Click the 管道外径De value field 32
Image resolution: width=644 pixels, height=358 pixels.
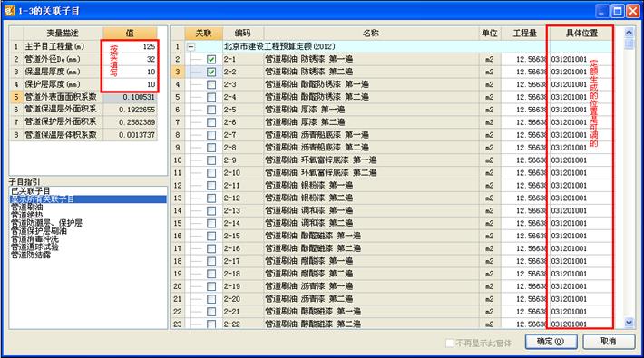point(130,59)
